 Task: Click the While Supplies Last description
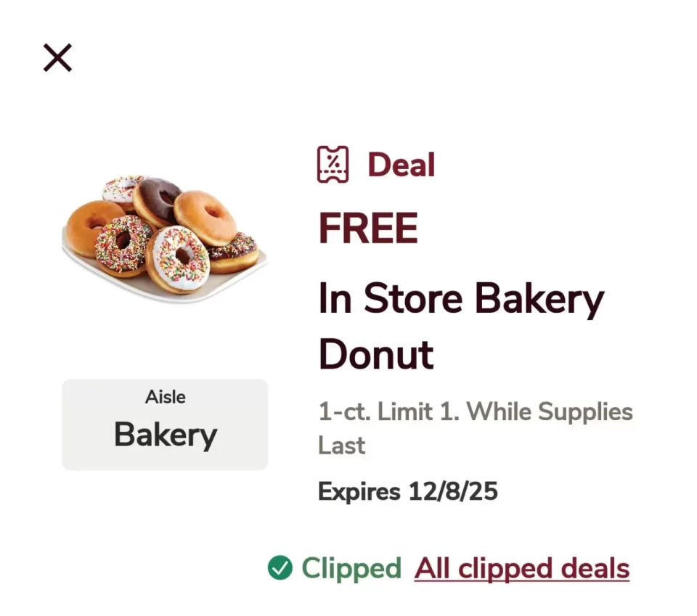pyautogui.click(x=549, y=412)
